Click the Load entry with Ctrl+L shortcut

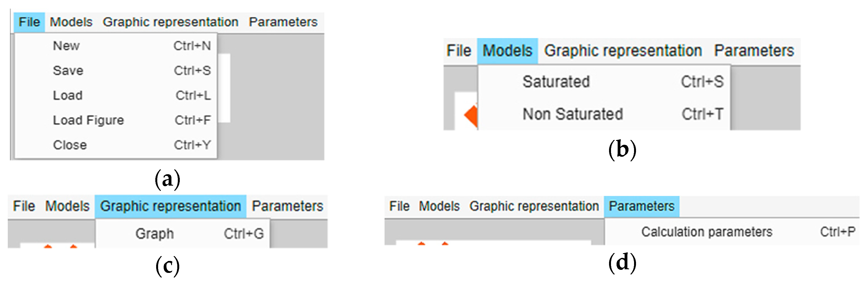tap(68, 95)
